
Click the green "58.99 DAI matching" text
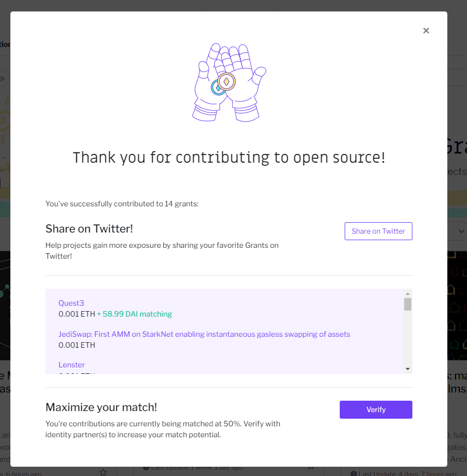point(134,314)
